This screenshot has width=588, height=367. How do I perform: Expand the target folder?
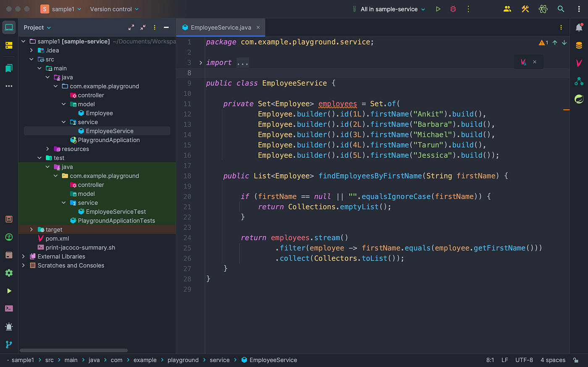[31, 229]
